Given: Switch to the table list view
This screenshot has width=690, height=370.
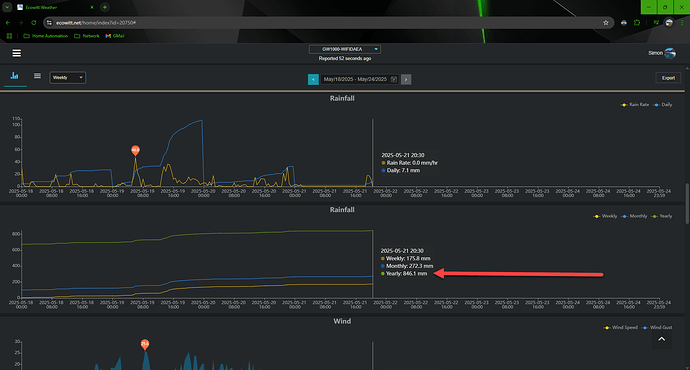Looking at the screenshot, I should [x=37, y=76].
